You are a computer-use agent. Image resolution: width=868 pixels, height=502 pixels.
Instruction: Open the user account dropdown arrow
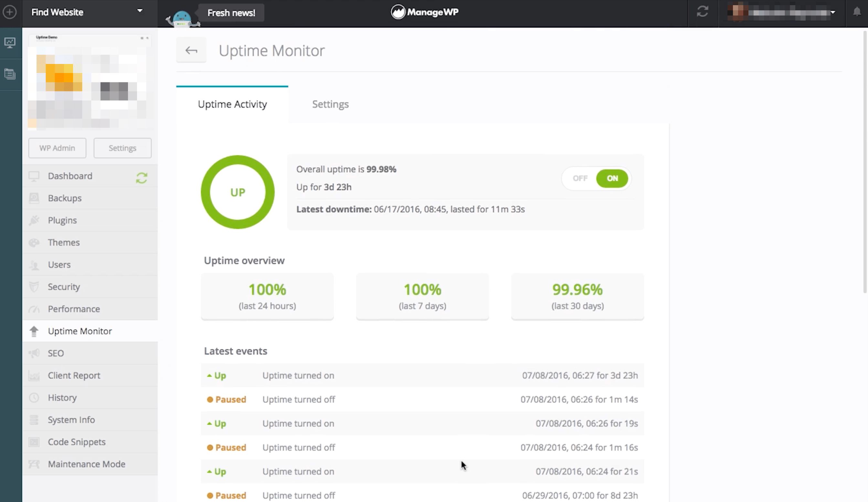833,12
